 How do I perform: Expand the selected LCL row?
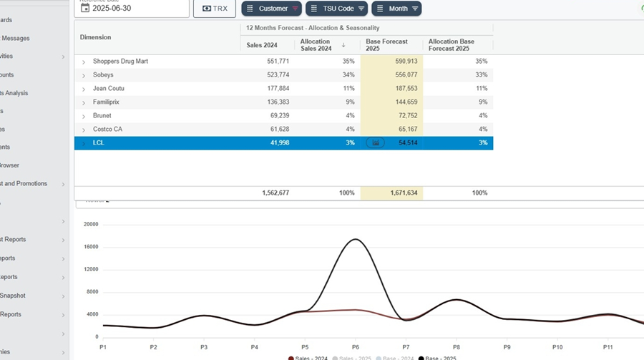click(x=84, y=143)
